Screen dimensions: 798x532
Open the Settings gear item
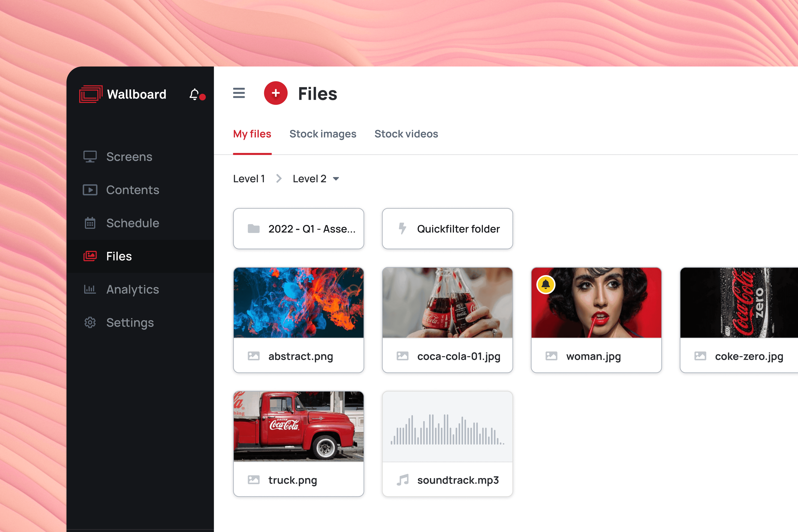pyautogui.click(x=130, y=323)
